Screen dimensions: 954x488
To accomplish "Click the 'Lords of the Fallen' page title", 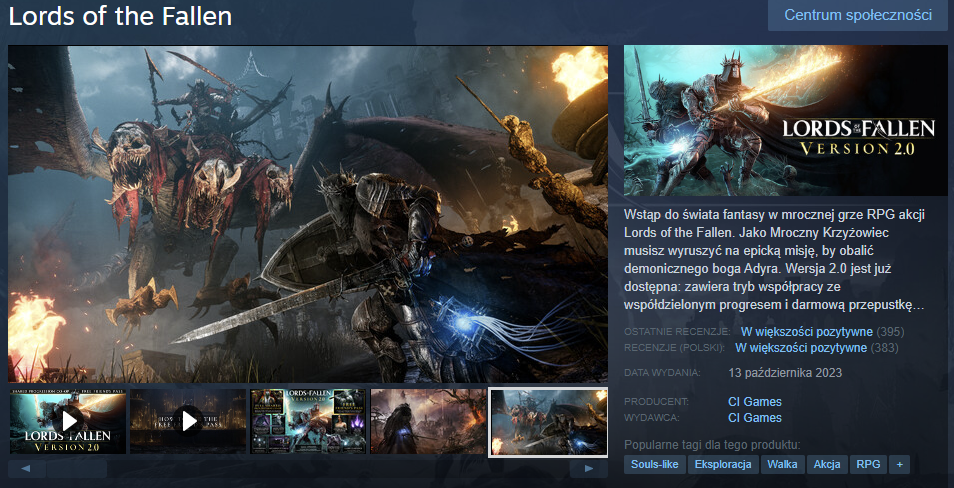I will pos(120,16).
